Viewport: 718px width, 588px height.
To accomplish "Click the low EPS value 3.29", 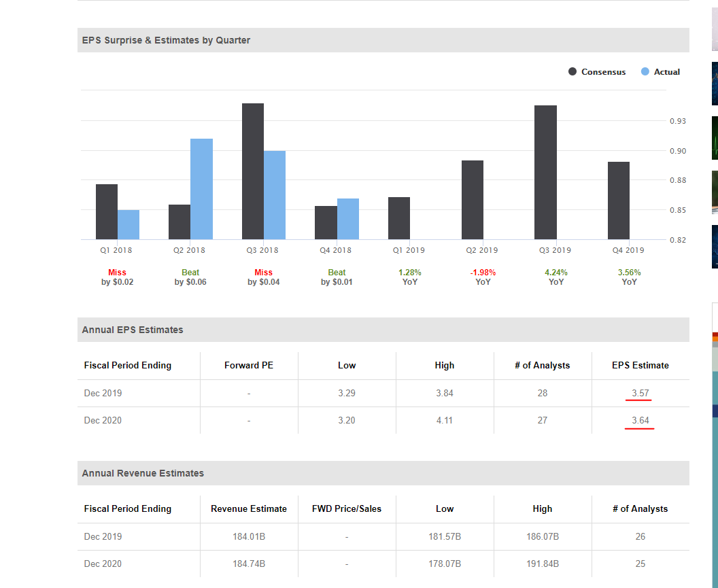I will tap(347, 393).
